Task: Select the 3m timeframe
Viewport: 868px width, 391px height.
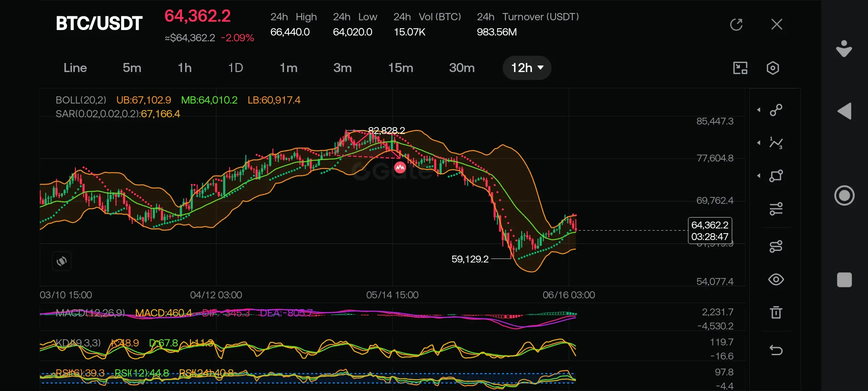Action: tap(342, 68)
